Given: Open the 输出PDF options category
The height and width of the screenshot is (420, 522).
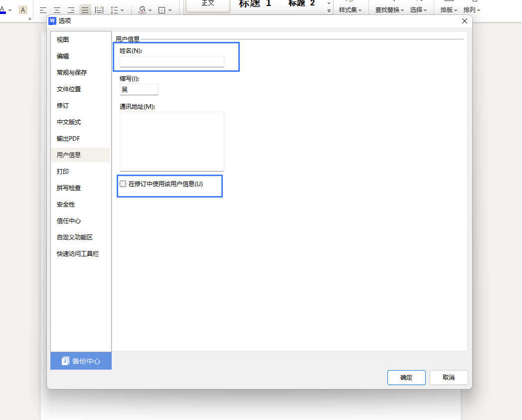Looking at the screenshot, I should [81, 139].
